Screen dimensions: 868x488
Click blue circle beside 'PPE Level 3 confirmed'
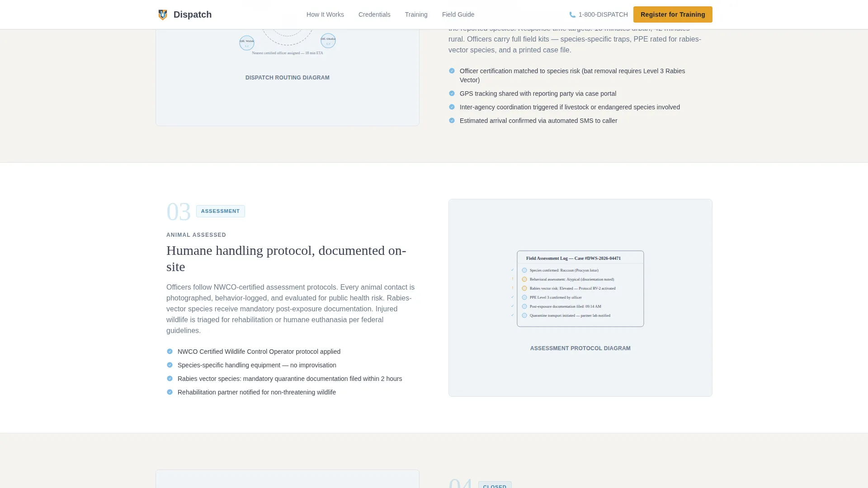pos(524,297)
